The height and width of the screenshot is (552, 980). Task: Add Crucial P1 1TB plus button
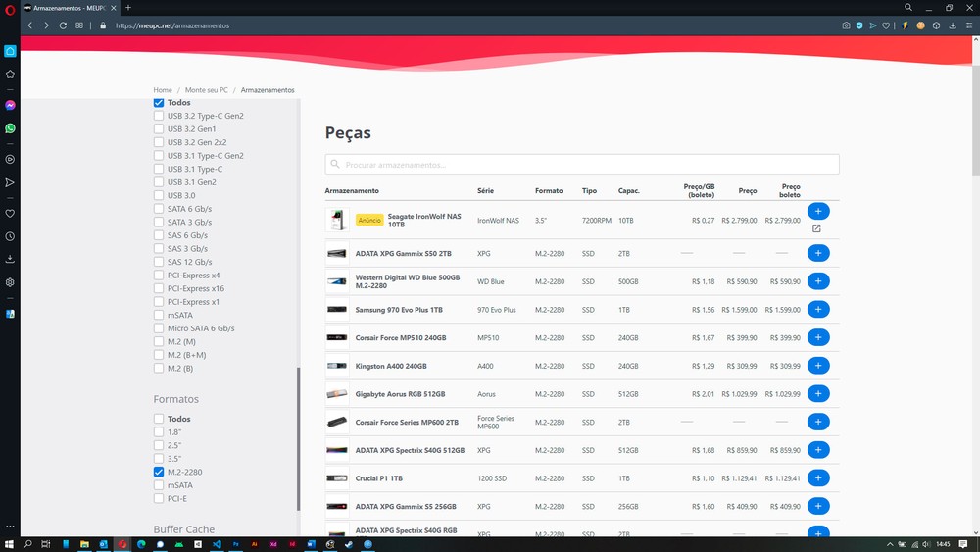click(818, 478)
